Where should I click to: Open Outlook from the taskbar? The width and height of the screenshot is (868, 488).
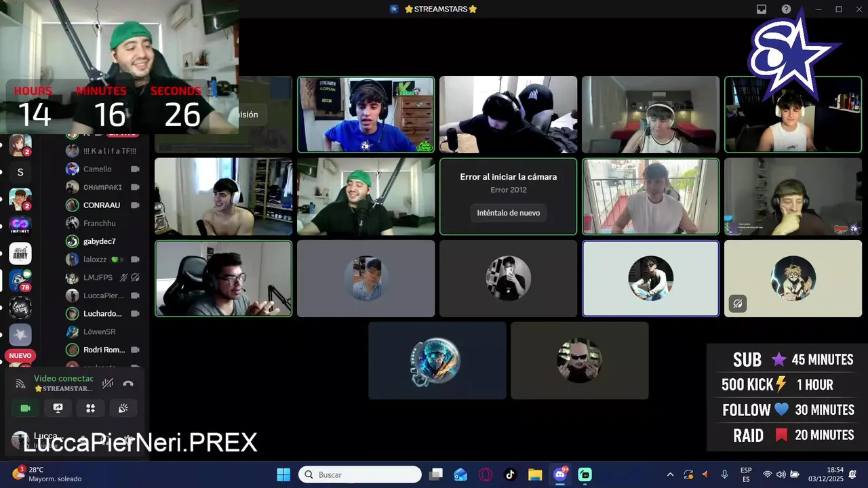[460, 474]
